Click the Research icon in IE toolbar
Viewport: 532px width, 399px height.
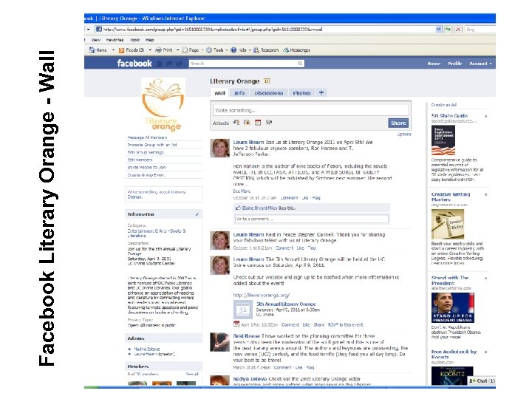256,50
